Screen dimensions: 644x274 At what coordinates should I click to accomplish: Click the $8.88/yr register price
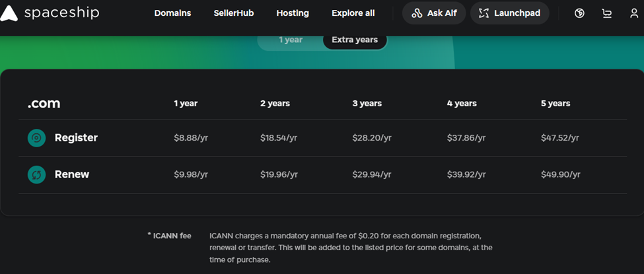(x=191, y=138)
